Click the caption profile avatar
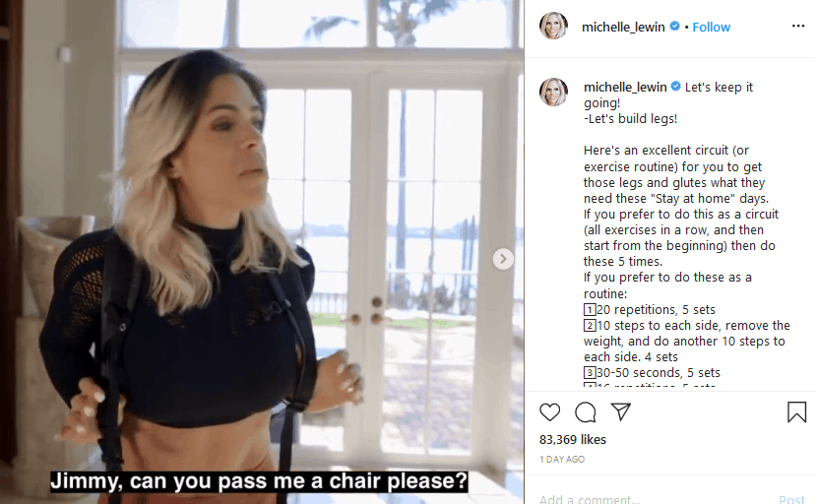This screenshot has width=815, height=504. (x=553, y=92)
